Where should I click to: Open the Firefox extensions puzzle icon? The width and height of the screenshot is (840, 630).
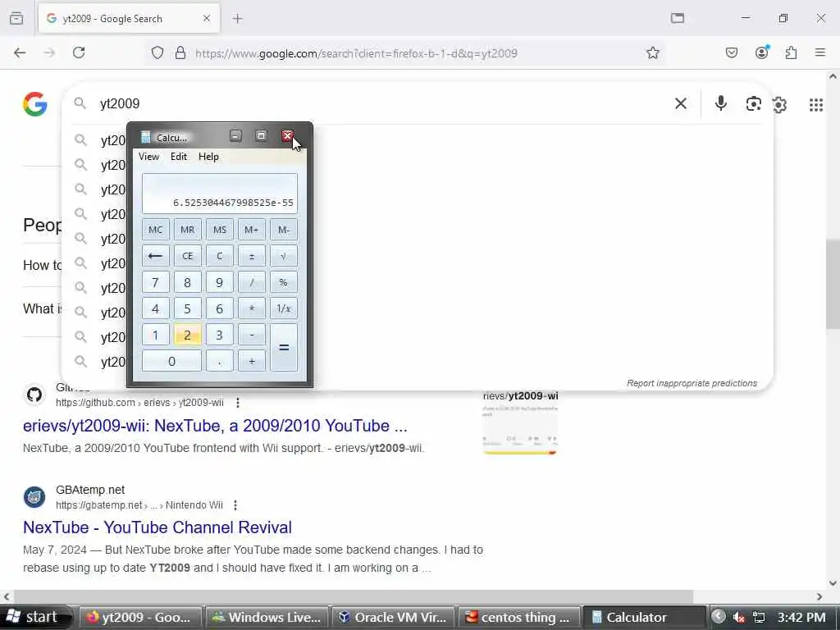tap(792, 52)
